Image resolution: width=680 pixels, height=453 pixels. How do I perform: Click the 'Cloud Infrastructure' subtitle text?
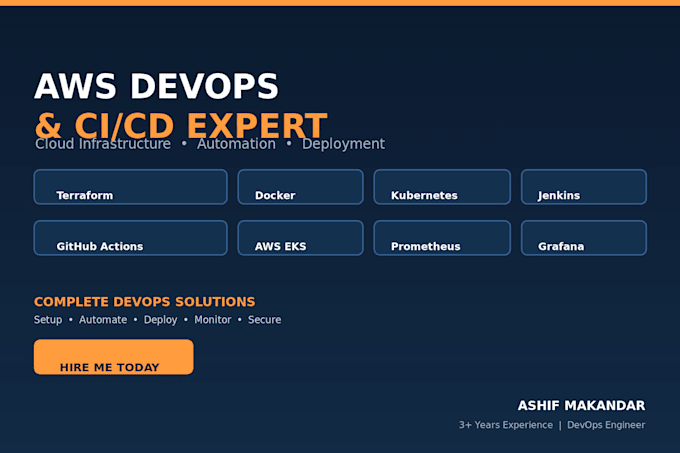click(103, 143)
